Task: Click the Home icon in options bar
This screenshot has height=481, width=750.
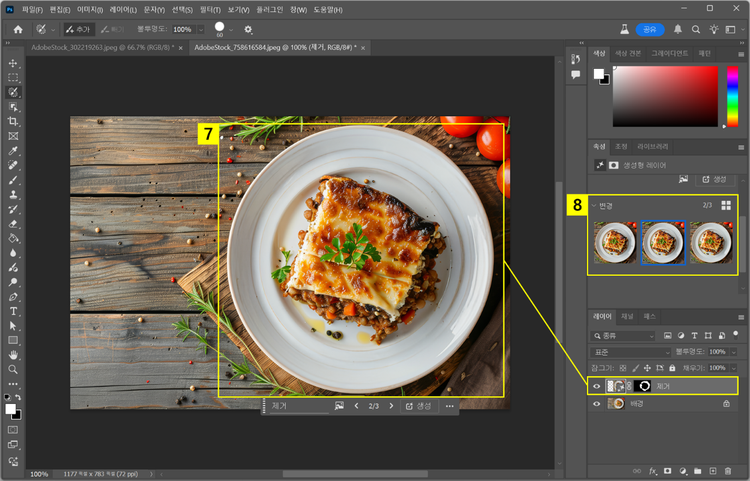Action: (x=18, y=30)
